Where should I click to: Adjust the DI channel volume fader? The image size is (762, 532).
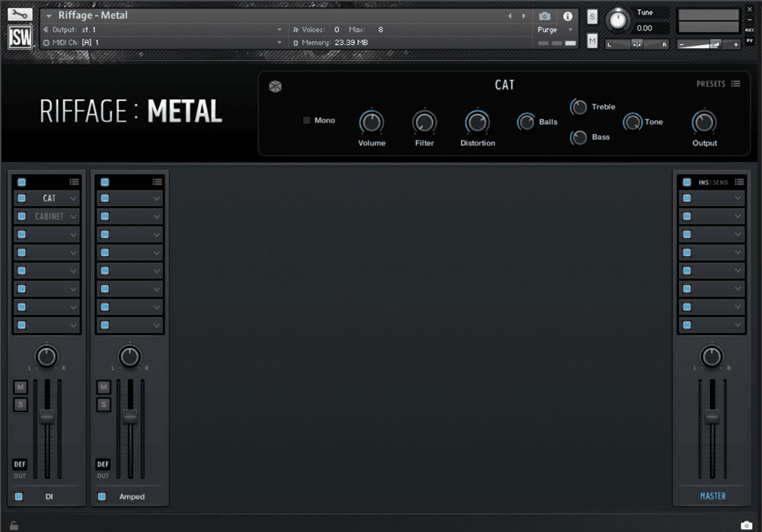46,415
